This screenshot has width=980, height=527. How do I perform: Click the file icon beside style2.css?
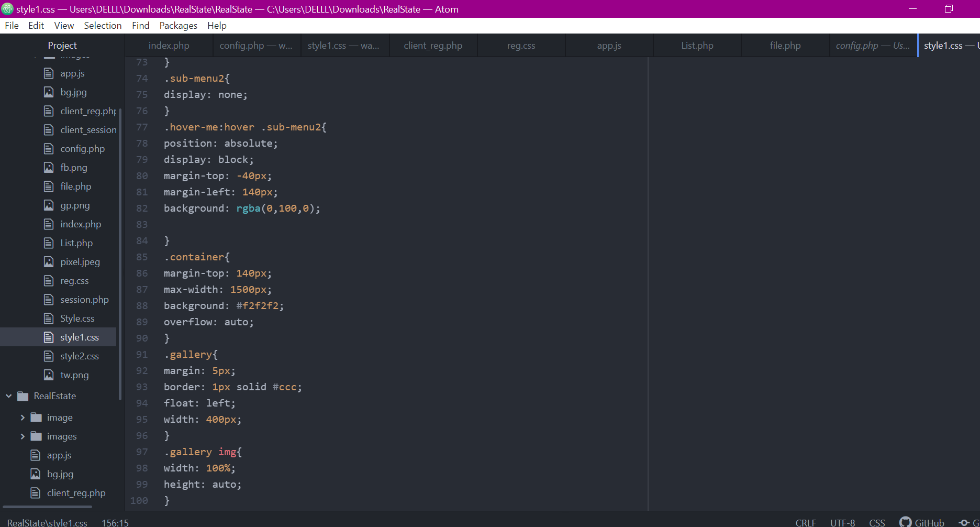point(49,356)
